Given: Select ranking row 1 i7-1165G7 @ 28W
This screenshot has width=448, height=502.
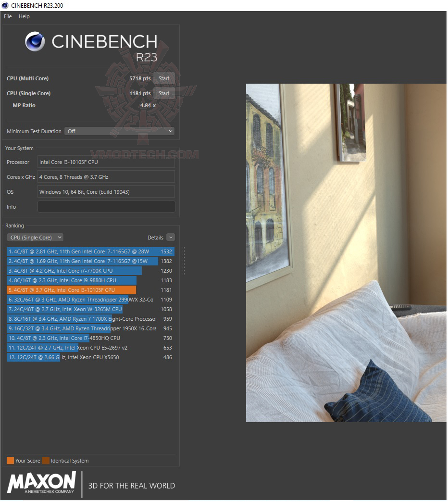Looking at the screenshot, I should pos(90,251).
